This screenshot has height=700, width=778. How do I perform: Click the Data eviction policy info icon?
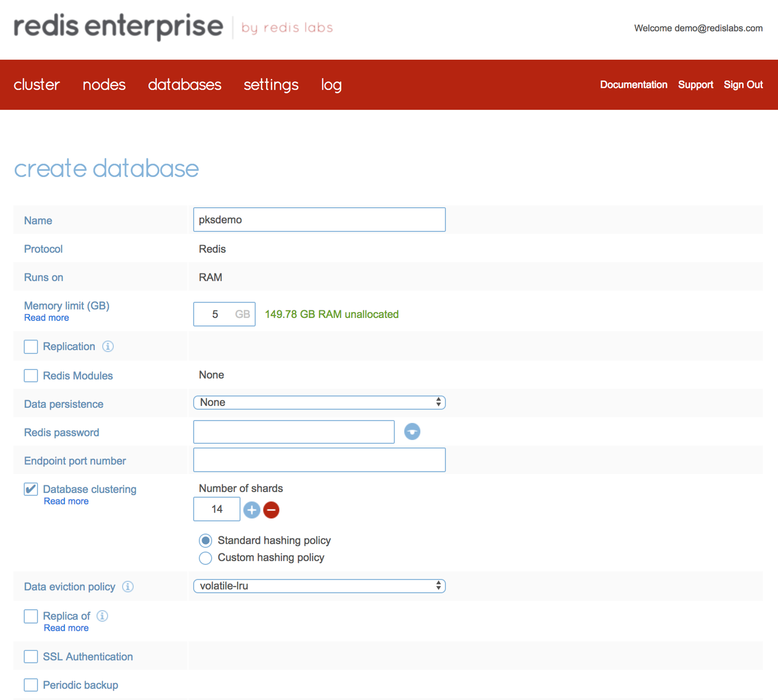[x=128, y=587]
